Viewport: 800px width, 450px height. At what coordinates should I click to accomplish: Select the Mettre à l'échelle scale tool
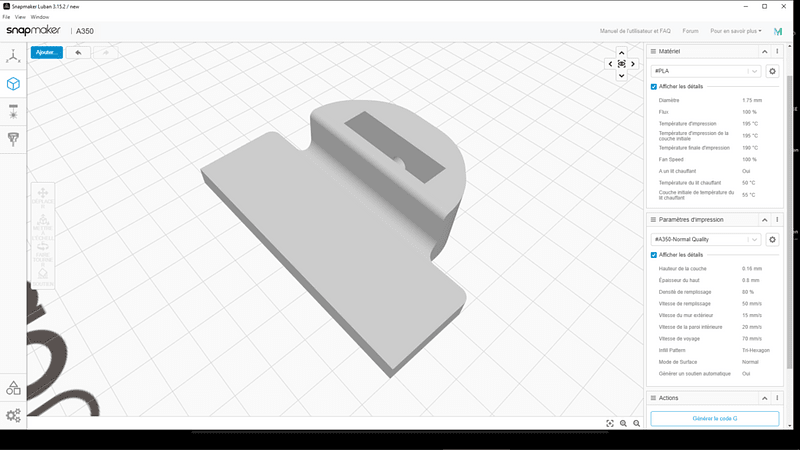(x=43, y=227)
